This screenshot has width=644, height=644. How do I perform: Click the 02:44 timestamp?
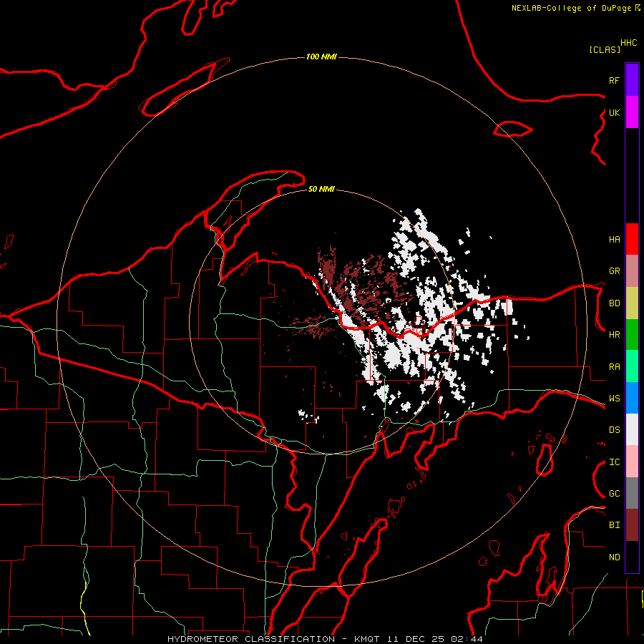tap(467, 639)
